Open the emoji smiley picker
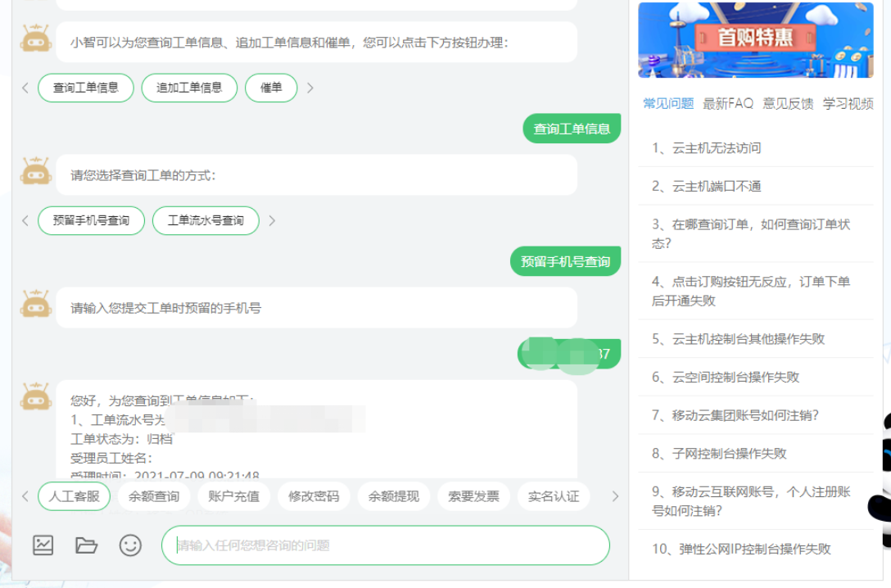 click(130, 545)
